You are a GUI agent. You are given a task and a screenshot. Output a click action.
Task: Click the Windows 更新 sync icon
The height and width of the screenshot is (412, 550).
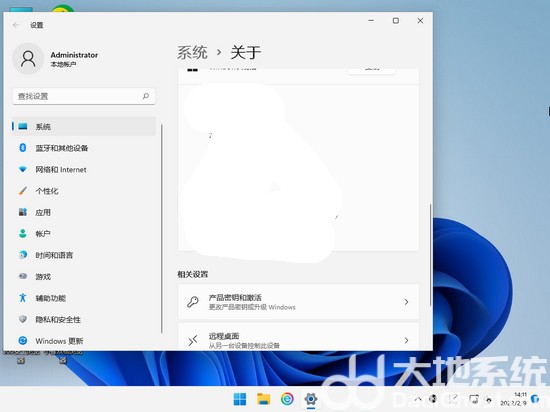tap(23, 340)
